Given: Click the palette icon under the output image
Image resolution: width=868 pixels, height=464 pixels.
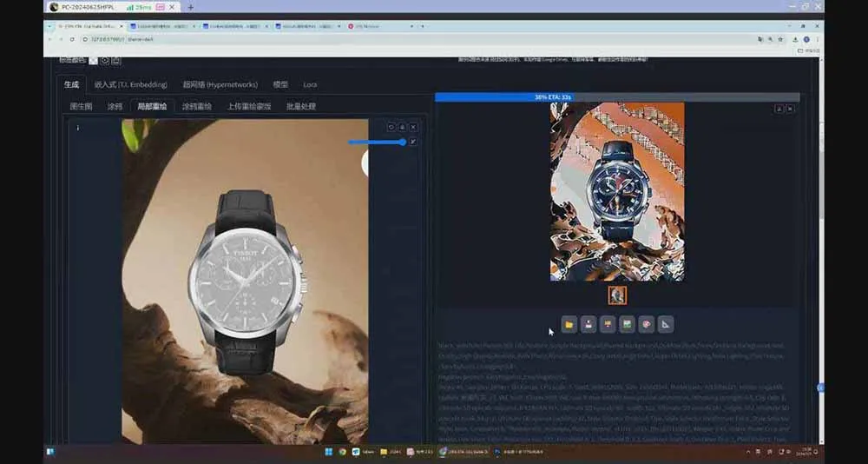Looking at the screenshot, I should tap(647, 324).
